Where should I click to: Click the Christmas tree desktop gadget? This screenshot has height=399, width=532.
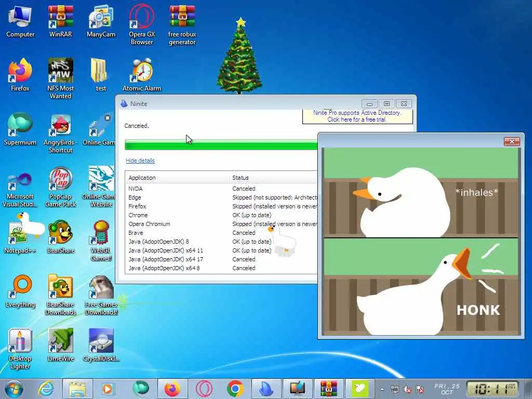(240, 56)
